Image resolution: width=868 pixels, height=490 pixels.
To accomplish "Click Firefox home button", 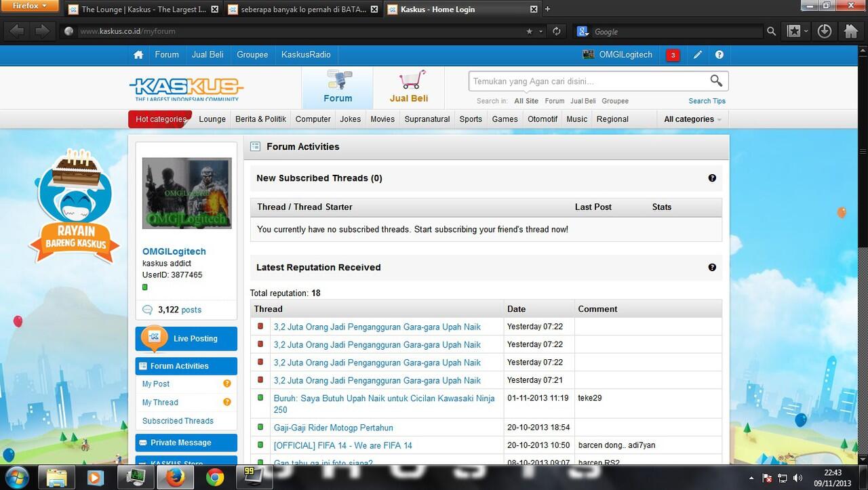I will [x=850, y=31].
